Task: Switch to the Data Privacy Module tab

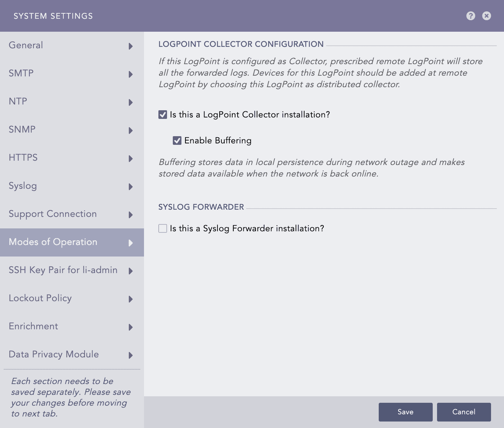Action: (54, 355)
